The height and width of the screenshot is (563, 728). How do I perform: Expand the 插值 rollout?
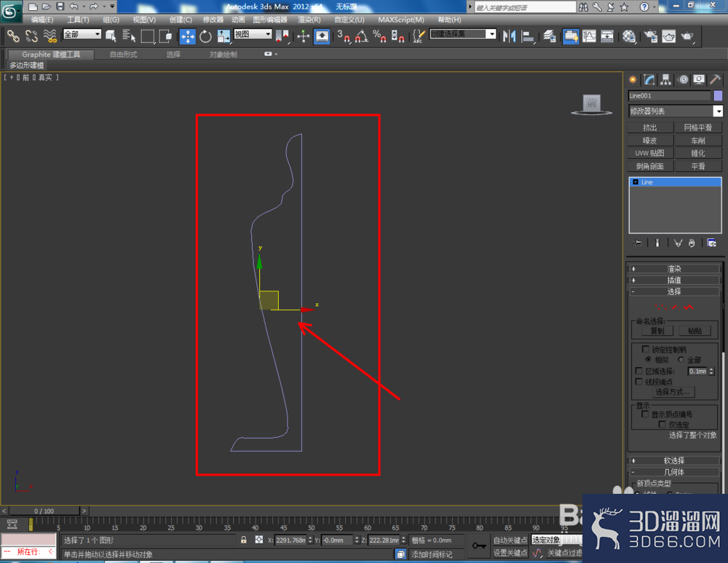(x=673, y=280)
